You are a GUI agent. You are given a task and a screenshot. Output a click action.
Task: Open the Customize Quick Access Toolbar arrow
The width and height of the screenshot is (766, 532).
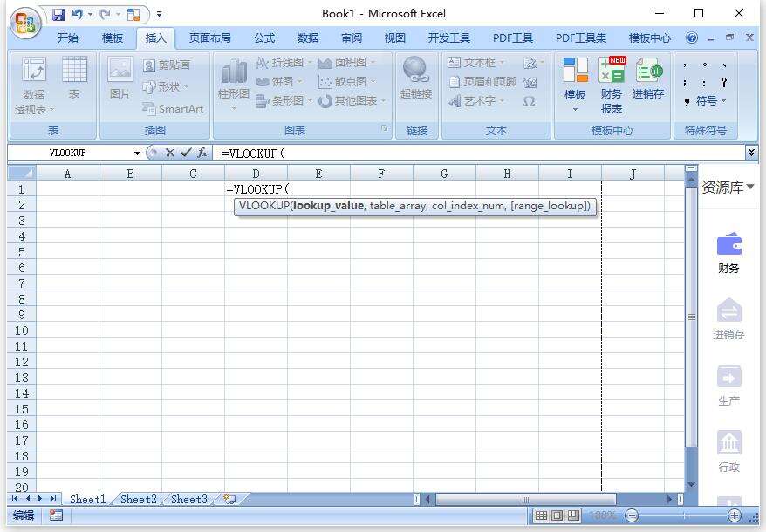tap(159, 15)
